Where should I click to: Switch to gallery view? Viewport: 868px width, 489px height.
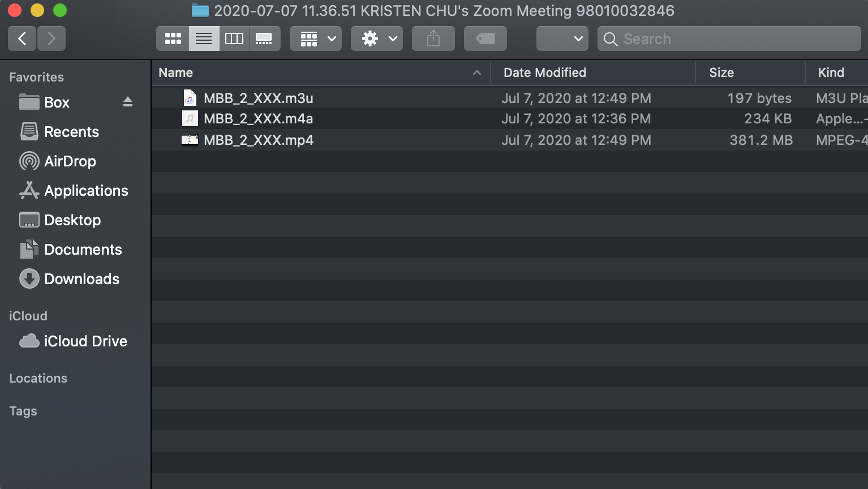point(264,38)
